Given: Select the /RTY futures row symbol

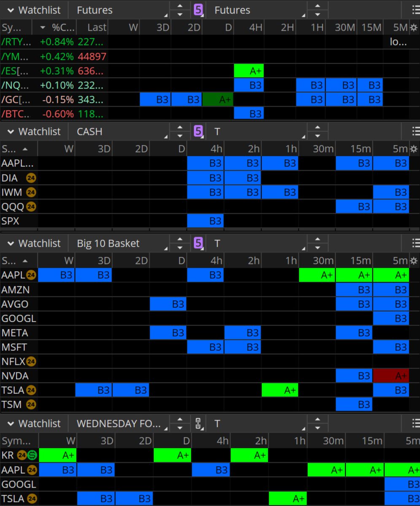Looking at the screenshot, I should (16, 42).
